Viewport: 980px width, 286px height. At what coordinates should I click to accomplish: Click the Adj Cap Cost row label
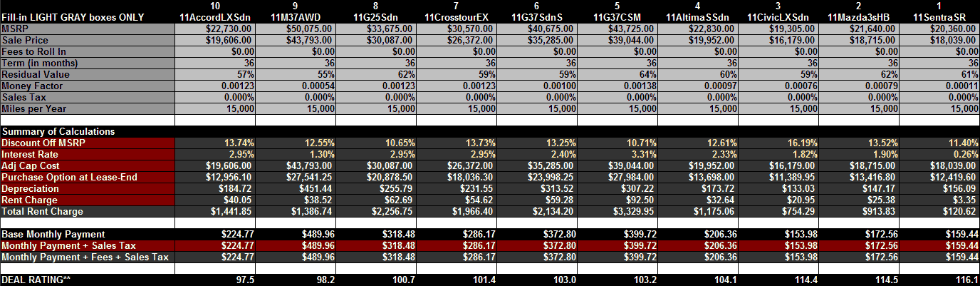click(x=88, y=165)
